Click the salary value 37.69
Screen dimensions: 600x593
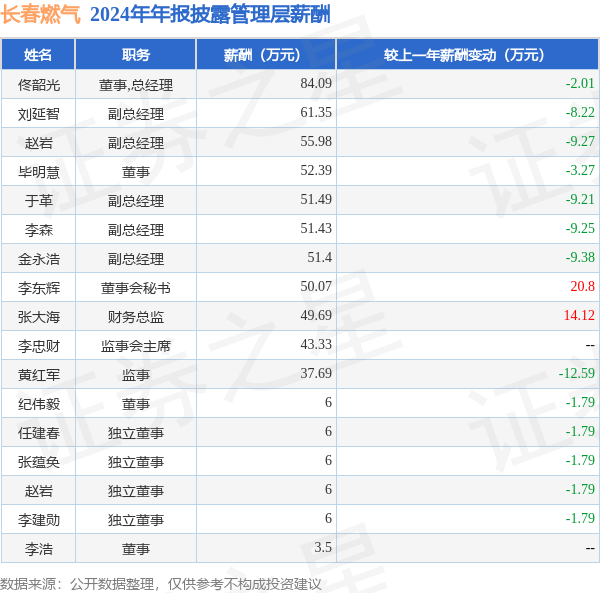pos(316,374)
